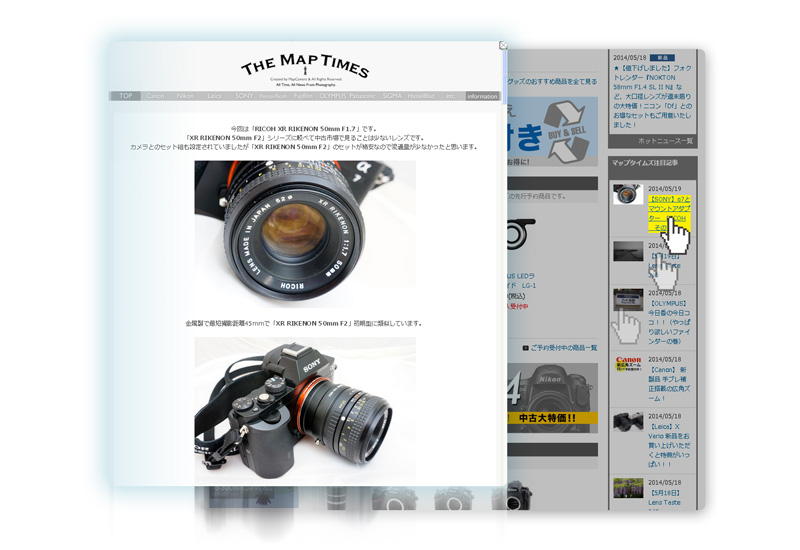Click the BUY & SELL recycle banner
Viewport: 800px width, 550px height.
[553, 131]
